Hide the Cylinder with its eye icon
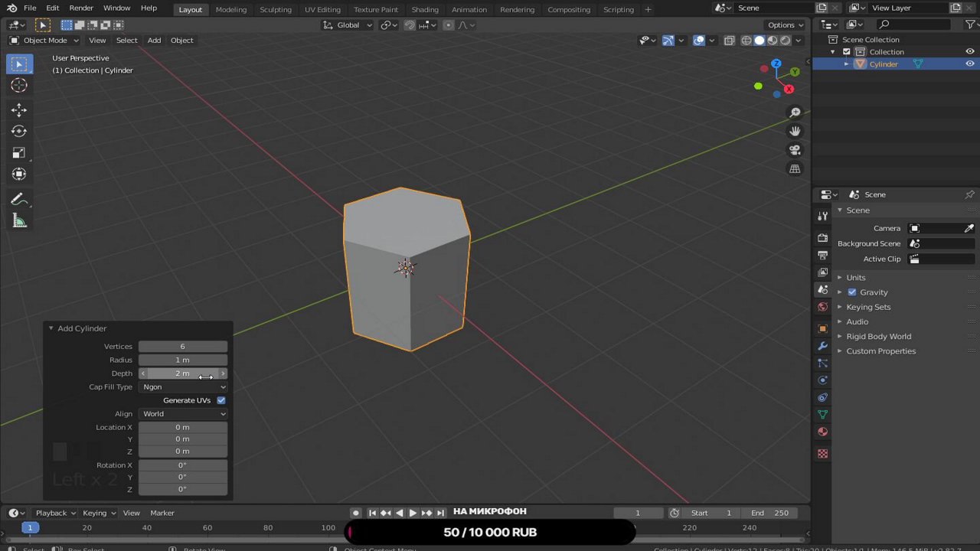The height and width of the screenshot is (551, 980). click(970, 64)
